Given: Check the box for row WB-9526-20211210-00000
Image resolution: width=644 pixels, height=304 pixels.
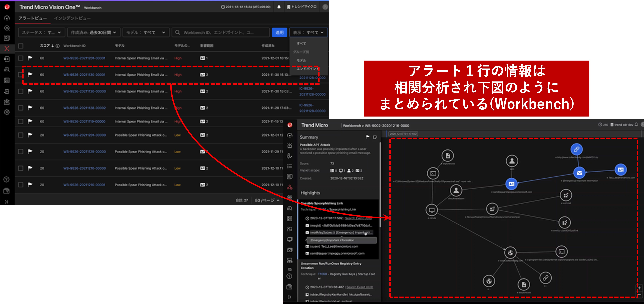Looking at the screenshot, I should pos(21,168).
